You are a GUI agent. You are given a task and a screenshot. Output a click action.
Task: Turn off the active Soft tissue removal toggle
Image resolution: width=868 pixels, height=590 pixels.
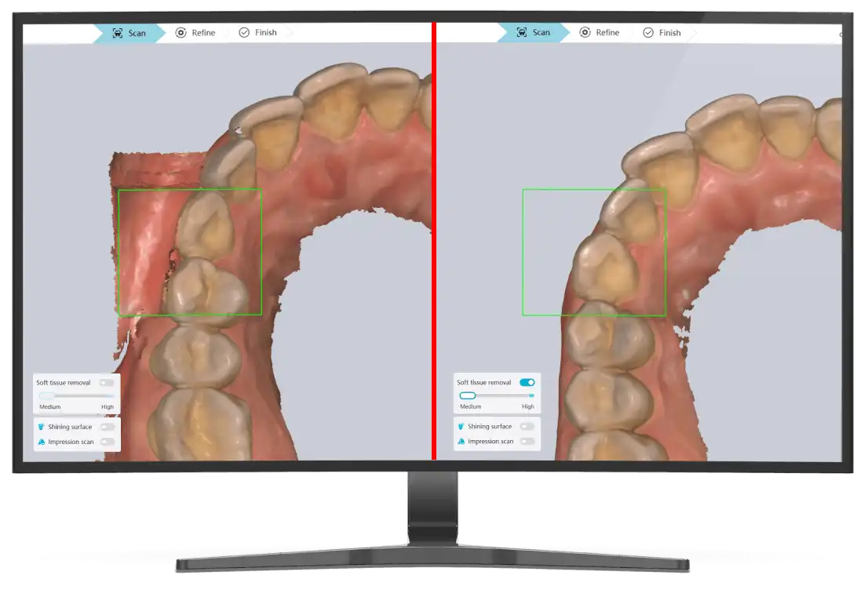[x=527, y=382]
